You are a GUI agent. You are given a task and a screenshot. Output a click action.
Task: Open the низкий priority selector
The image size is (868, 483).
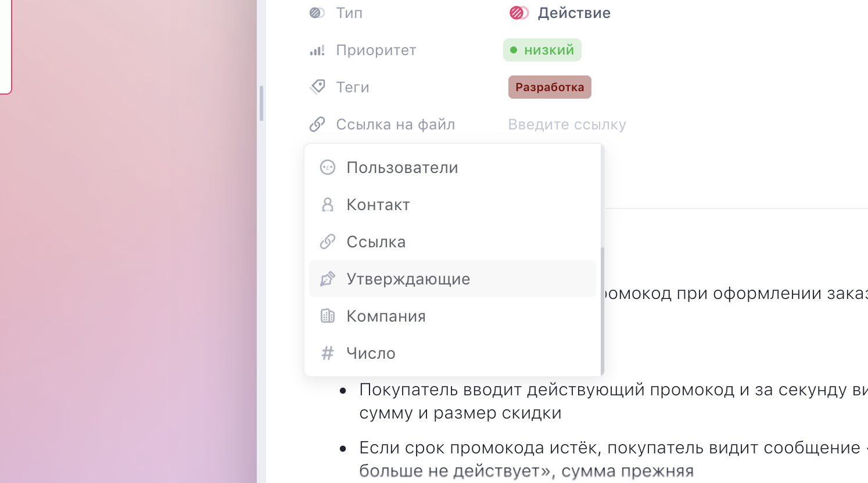[542, 50]
